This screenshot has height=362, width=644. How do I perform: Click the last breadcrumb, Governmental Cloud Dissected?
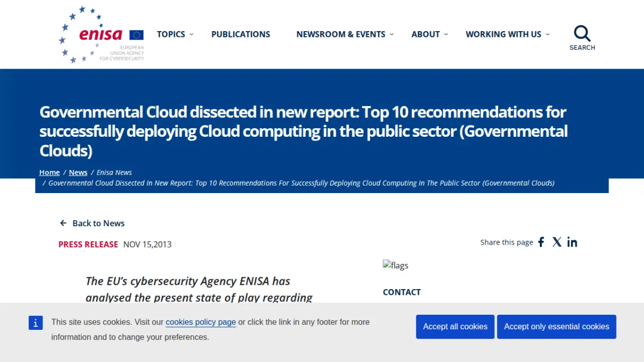[302, 183]
